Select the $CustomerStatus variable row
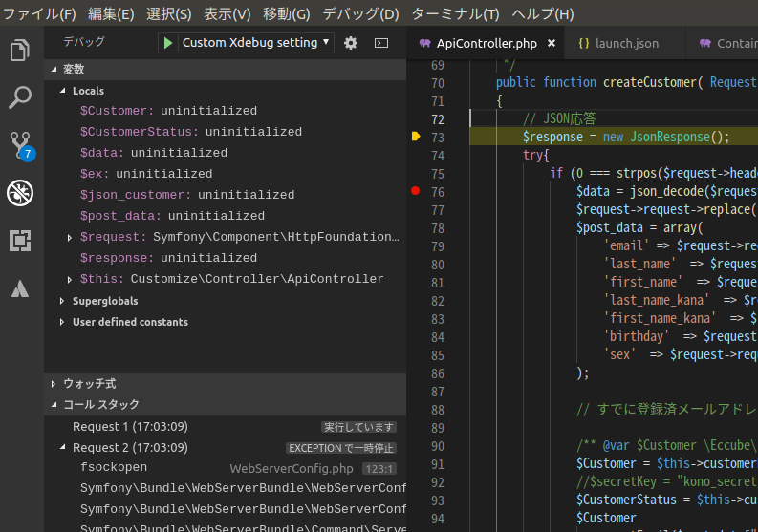This screenshot has height=532, width=758. tap(226, 132)
